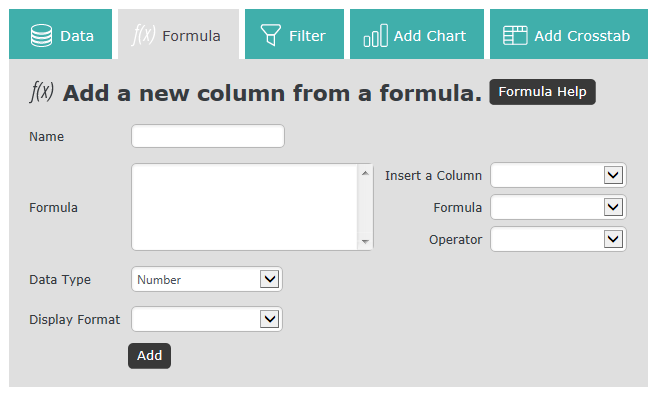Open the Add Crosstab tab
The height and width of the screenshot is (409, 653).
[569, 34]
